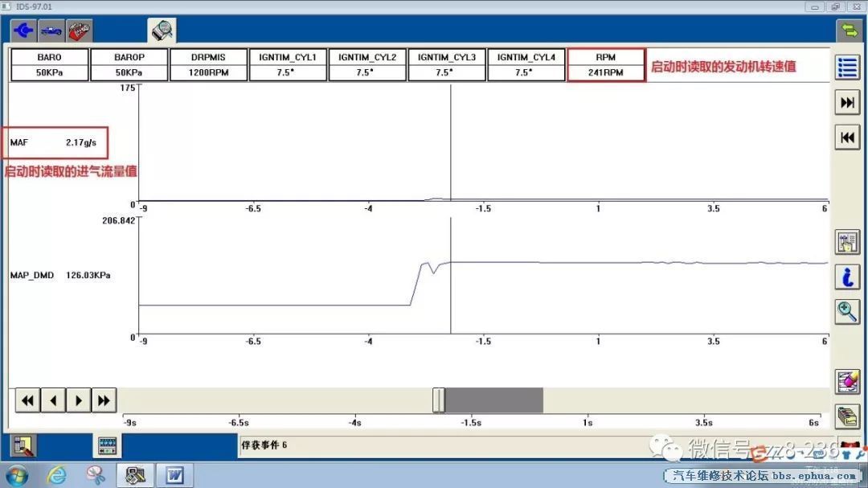The width and height of the screenshot is (868, 488).
Task: Jump to recording start with skip-back icon
Action: [x=848, y=137]
